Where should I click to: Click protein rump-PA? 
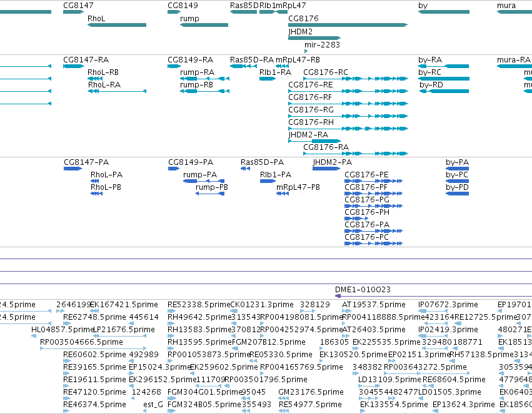tap(204, 181)
